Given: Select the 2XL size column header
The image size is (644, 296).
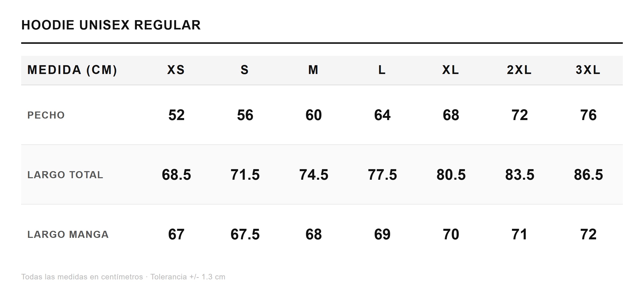Looking at the screenshot, I should [x=519, y=70].
